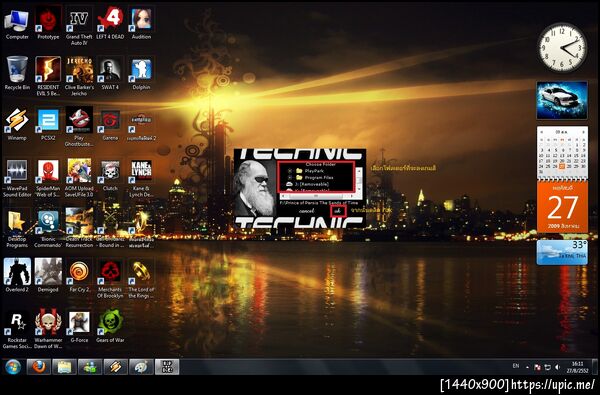The height and width of the screenshot is (395, 600).
Task: Click folder list vertical scrollbar down arrow
Action: point(359,189)
